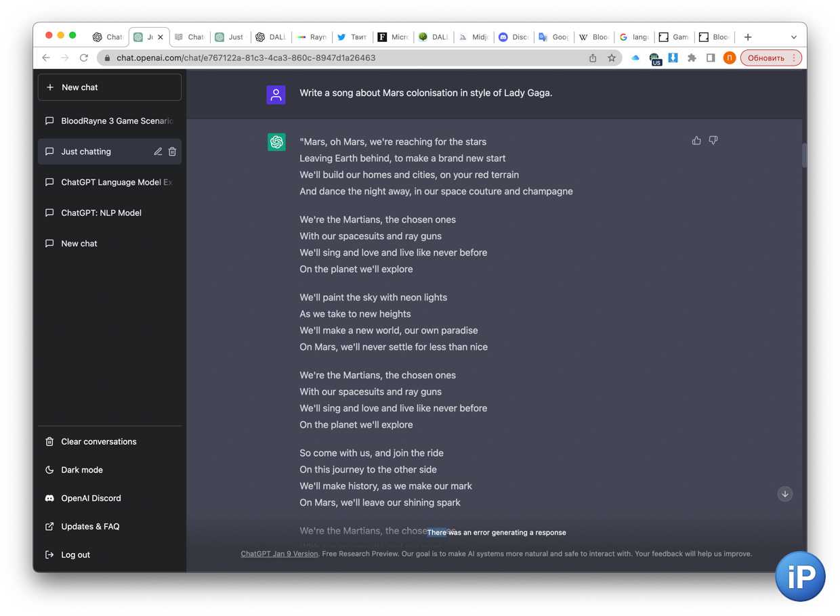
Task: Click the page's vertical scrollbar
Action: coord(804,156)
